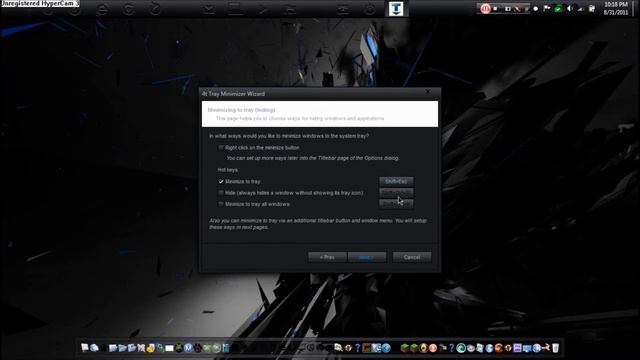Click the white flag Action Center tray icon
This screenshot has height=360, width=640.
pos(547,8)
